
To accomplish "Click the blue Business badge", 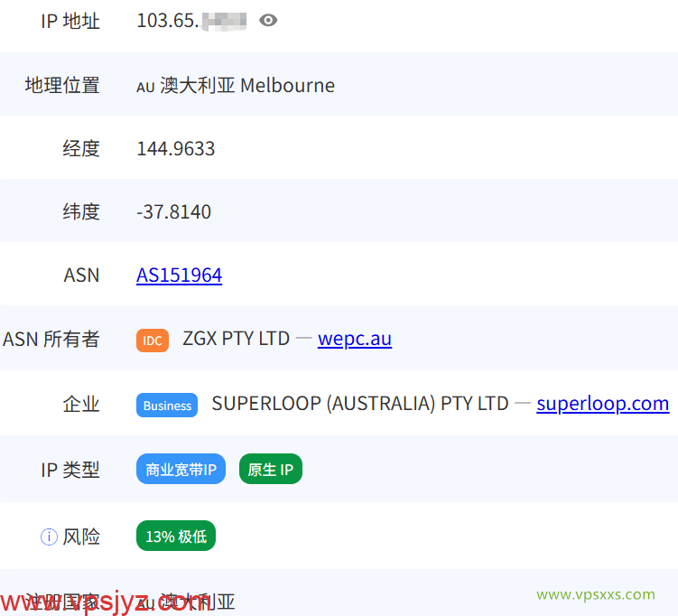I will 167,406.
